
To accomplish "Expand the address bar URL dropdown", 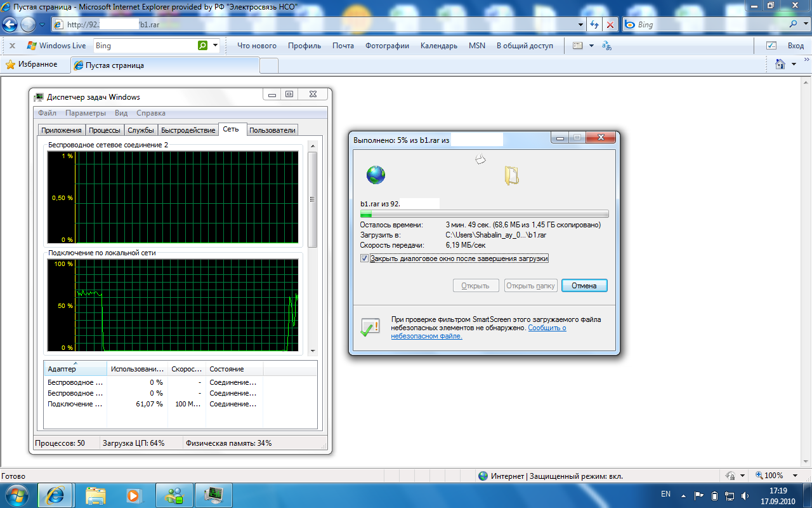I will (x=582, y=25).
